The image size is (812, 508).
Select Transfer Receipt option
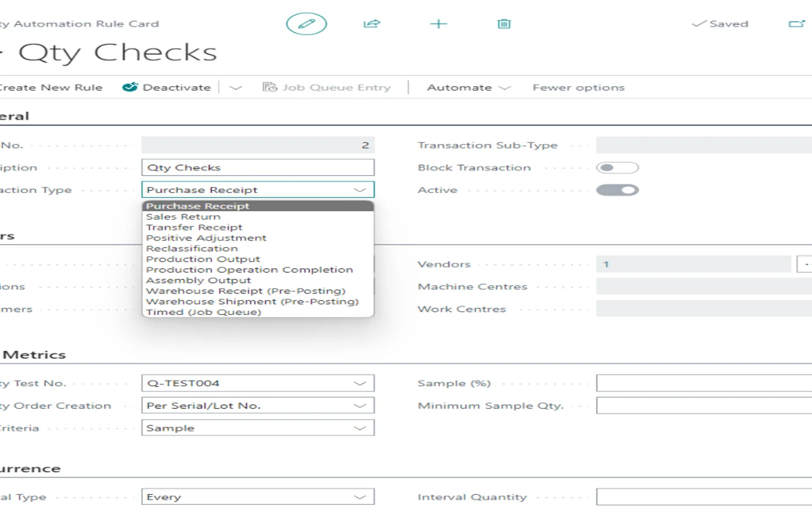[x=258, y=228]
